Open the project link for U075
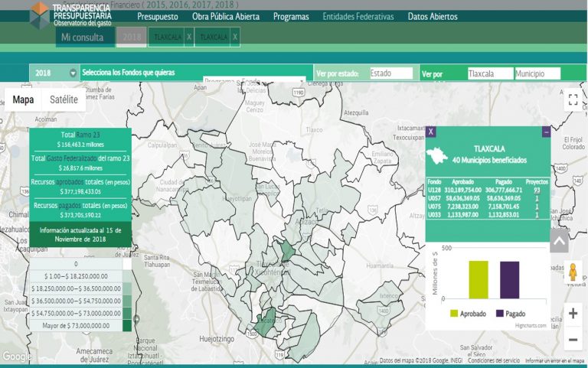Viewport: 588px width, 368px height. tap(537, 207)
